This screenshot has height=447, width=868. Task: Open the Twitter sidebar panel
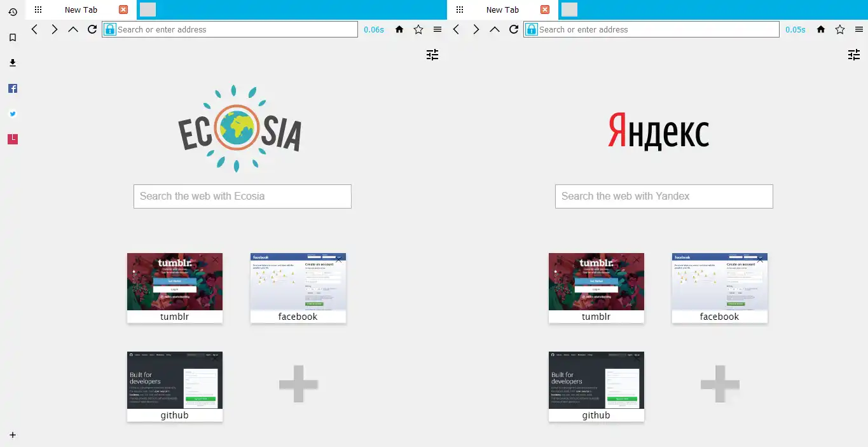coord(13,114)
